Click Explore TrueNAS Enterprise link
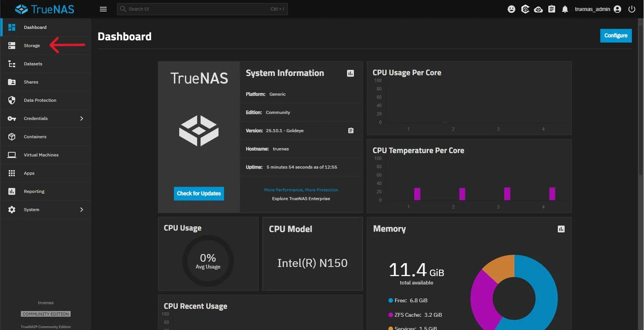 pos(301,199)
